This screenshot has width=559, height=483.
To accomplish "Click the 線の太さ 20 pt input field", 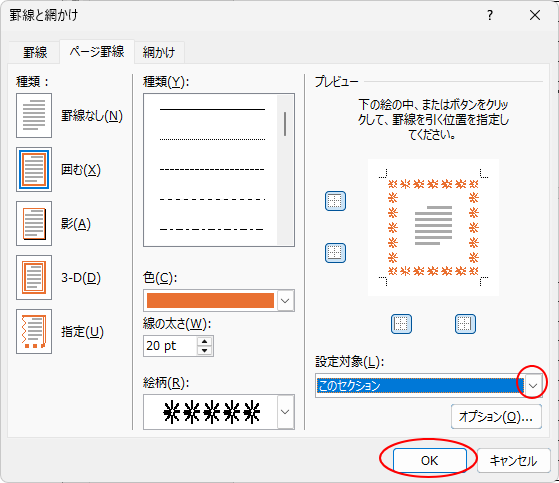I will [170, 346].
